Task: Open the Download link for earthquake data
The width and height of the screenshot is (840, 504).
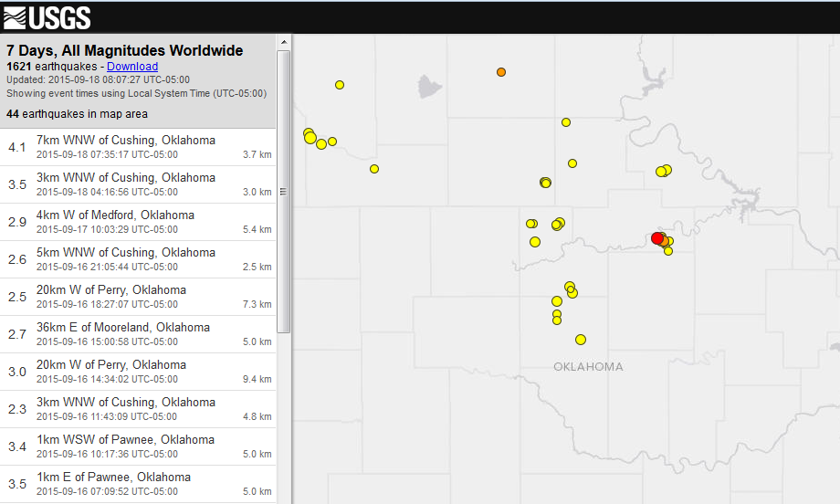Action: (132, 67)
